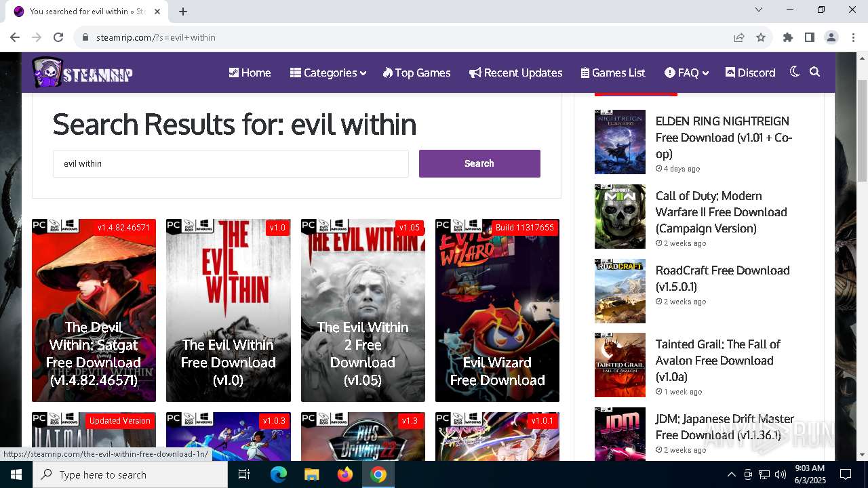This screenshot has width=868, height=488.
Task: Click the Tainted Grail thumbnail
Action: click(620, 365)
